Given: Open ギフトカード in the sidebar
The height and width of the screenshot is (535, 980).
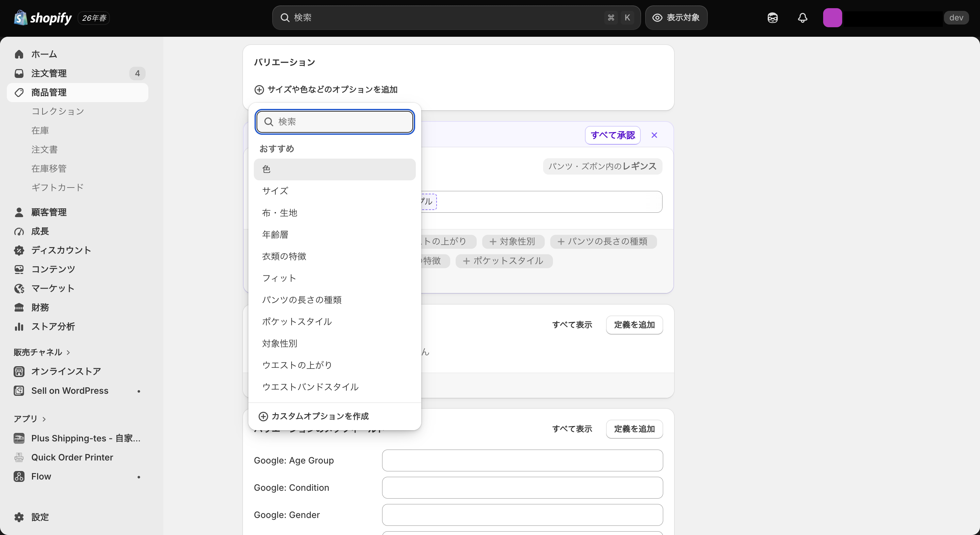Looking at the screenshot, I should pos(57,187).
